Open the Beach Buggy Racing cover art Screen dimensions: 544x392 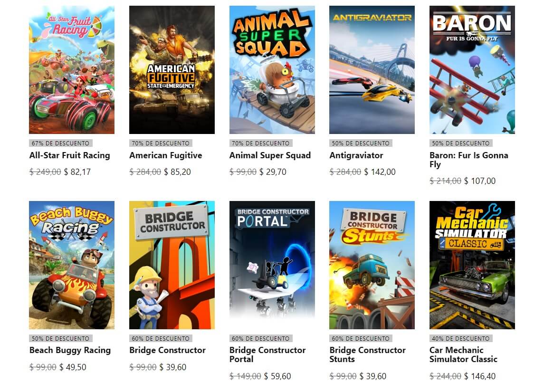(72, 265)
